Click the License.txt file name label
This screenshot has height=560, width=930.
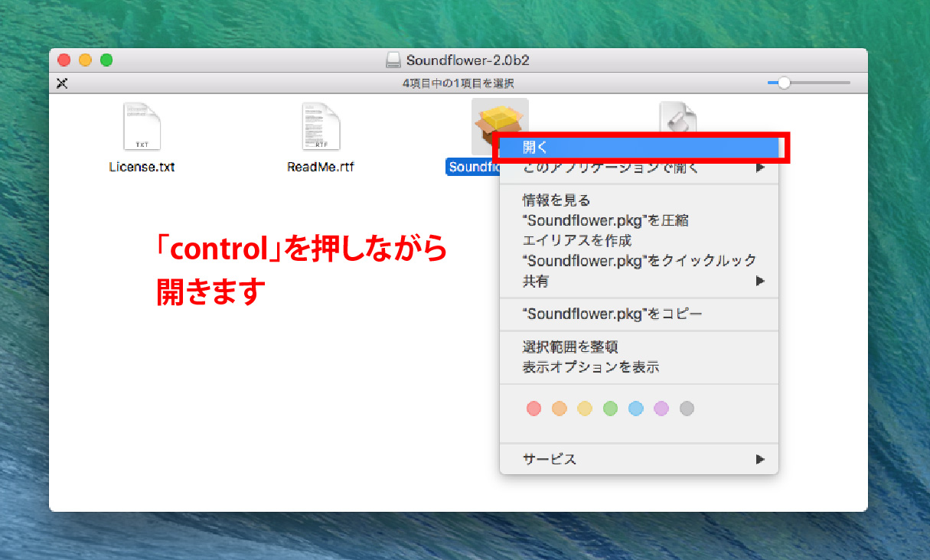click(x=142, y=166)
